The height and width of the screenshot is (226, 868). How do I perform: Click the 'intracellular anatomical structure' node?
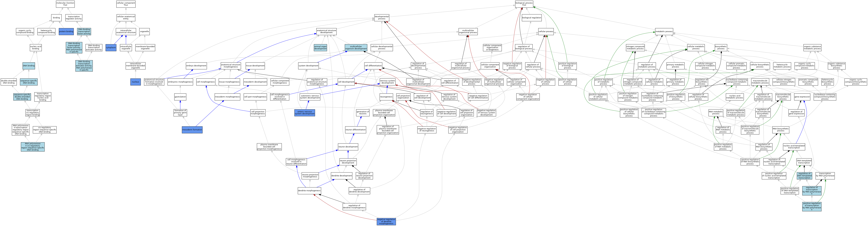(x=126, y=31)
